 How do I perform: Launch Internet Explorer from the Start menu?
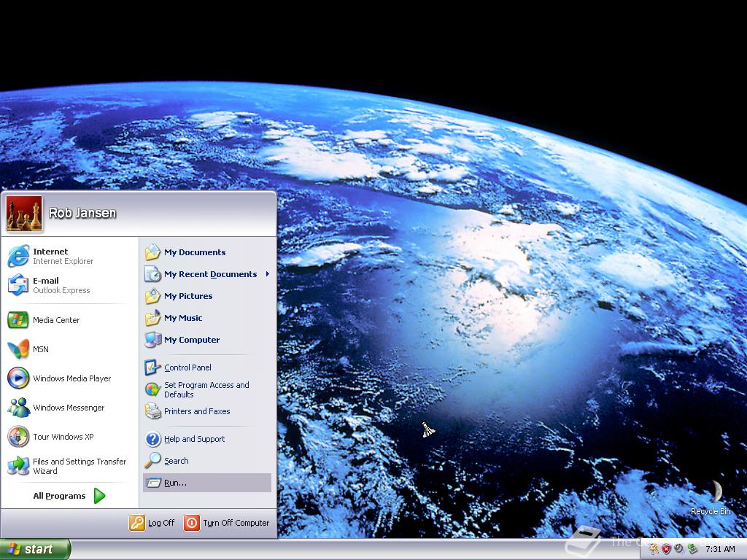click(x=69, y=256)
